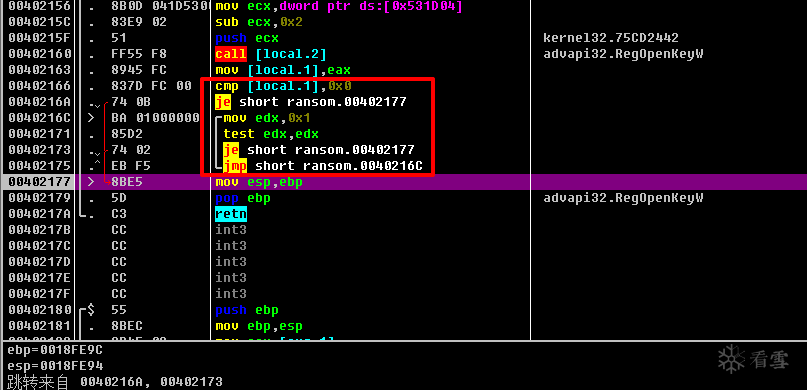Select address 00402163
The height and width of the screenshot is (390, 807).
click(x=40, y=70)
